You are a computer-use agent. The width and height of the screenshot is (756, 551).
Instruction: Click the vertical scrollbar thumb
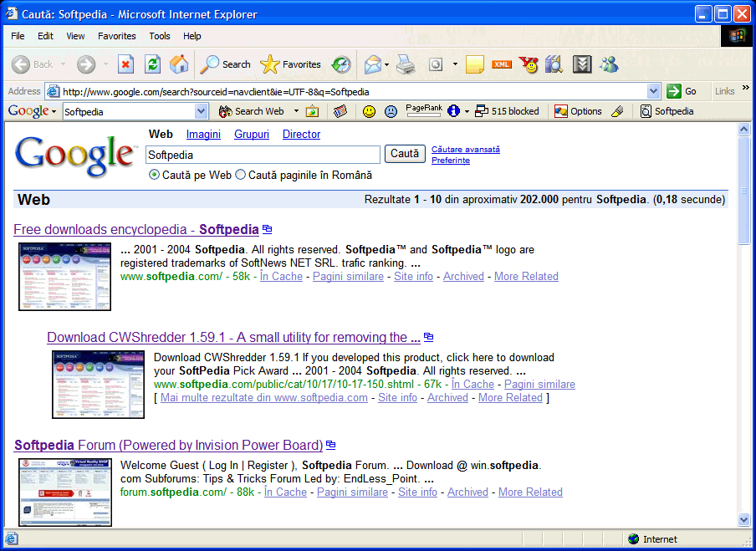tap(744, 191)
